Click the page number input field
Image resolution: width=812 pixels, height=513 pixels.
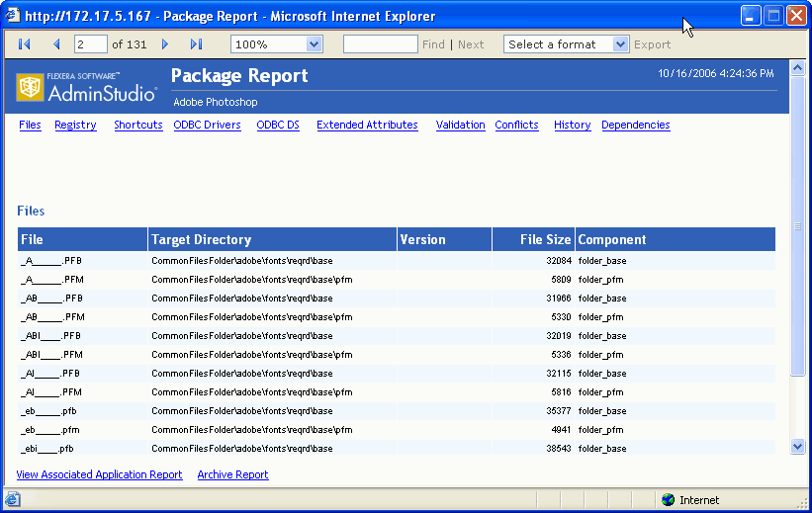(90, 44)
